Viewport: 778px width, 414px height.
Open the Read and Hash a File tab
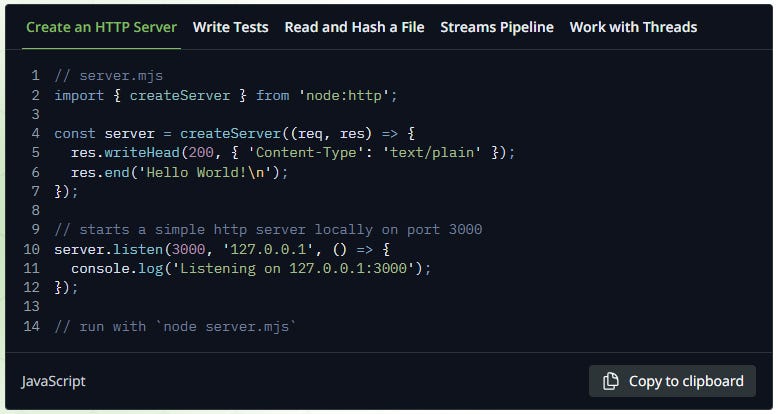(354, 27)
